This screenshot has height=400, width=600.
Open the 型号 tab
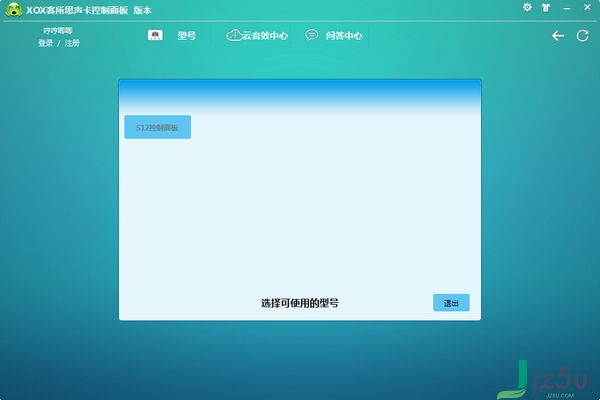pyautogui.click(x=187, y=36)
